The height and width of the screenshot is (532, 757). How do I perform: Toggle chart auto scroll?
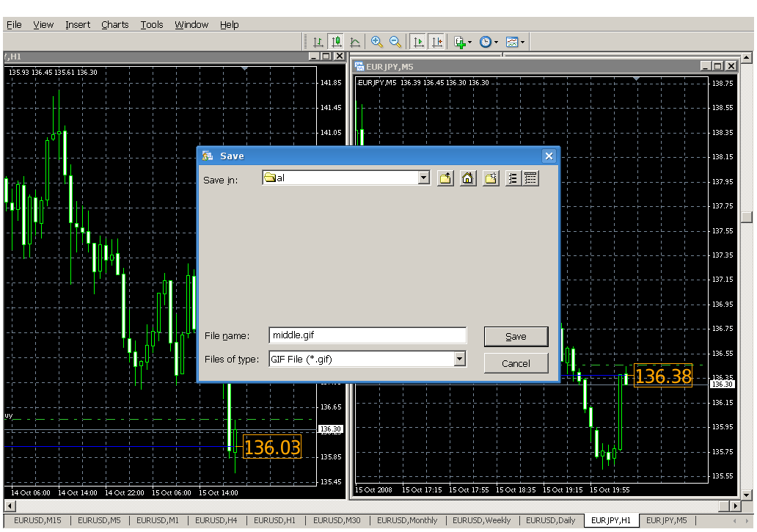coord(418,43)
